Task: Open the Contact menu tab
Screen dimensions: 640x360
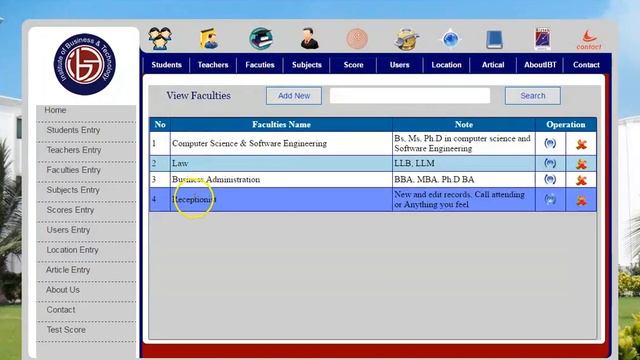Action: pyautogui.click(x=586, y=65)
